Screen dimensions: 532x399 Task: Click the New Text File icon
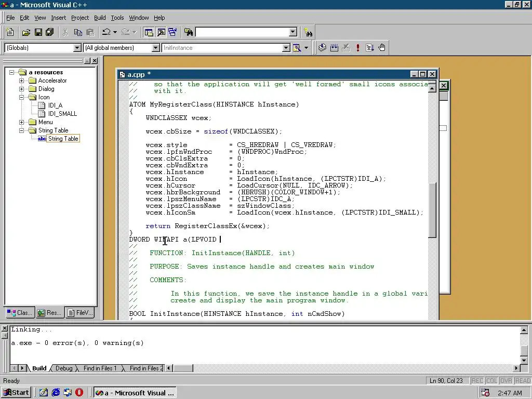10,32
